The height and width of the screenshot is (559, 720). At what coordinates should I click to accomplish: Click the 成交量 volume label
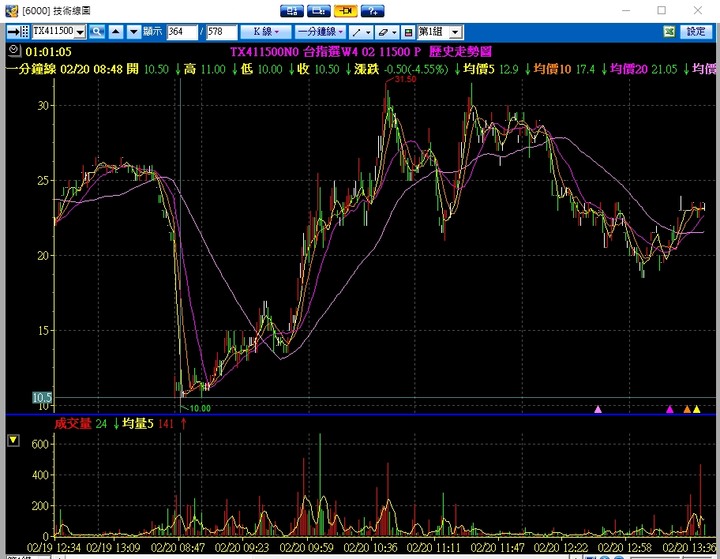tap(73, 423)
